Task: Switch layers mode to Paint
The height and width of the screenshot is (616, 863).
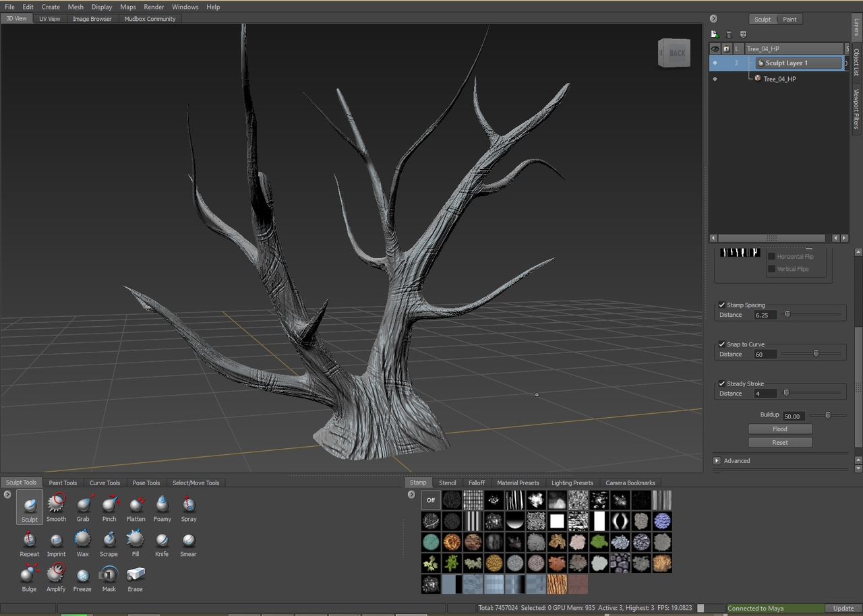Action: (x=790, y=19)
